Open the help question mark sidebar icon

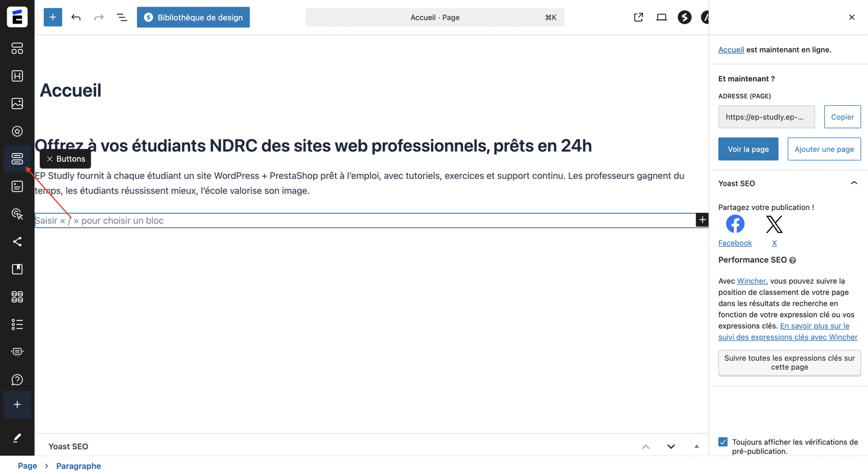point(17,380)
